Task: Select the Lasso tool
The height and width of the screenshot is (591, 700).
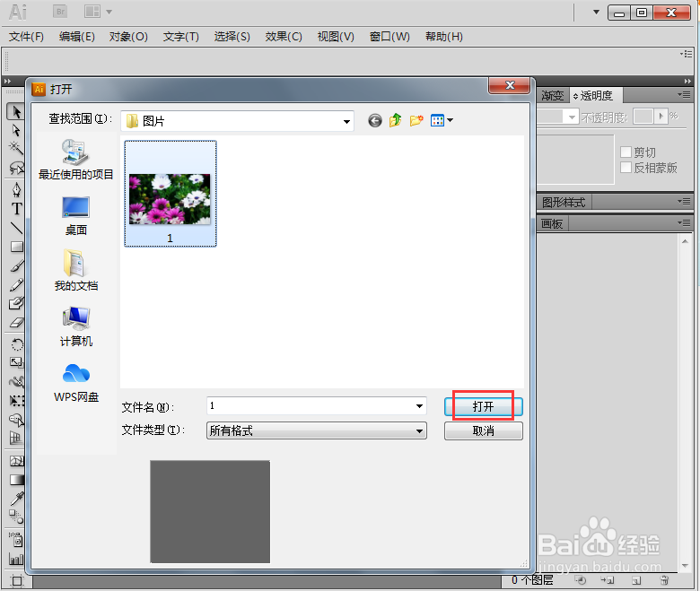Action: [x=16, y=168]
